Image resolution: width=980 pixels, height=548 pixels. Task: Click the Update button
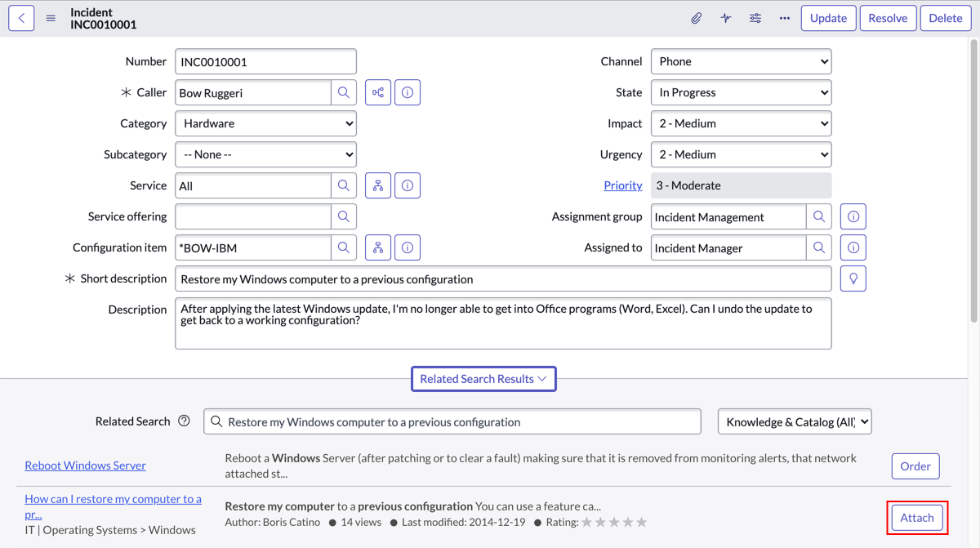(x=828, y=18)
